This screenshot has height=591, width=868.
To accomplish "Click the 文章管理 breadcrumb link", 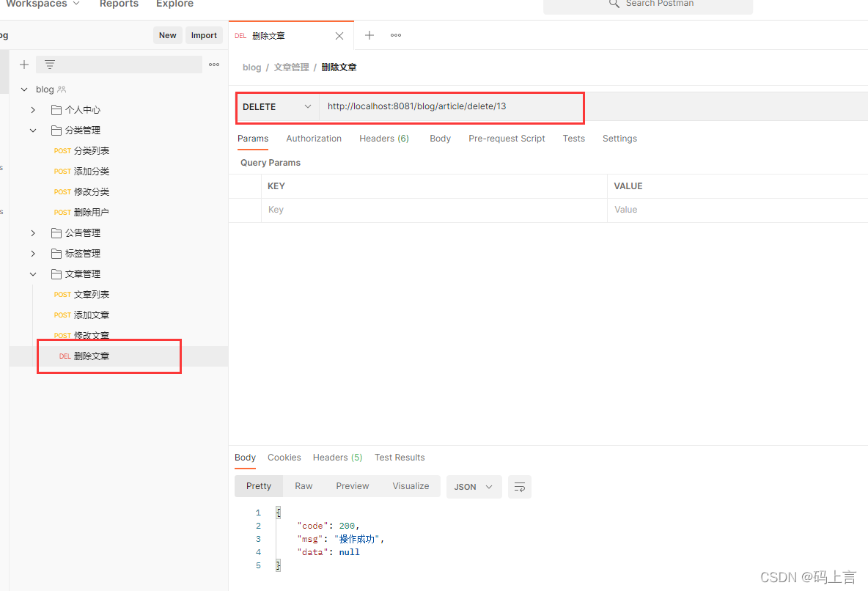I will (291, 67).
